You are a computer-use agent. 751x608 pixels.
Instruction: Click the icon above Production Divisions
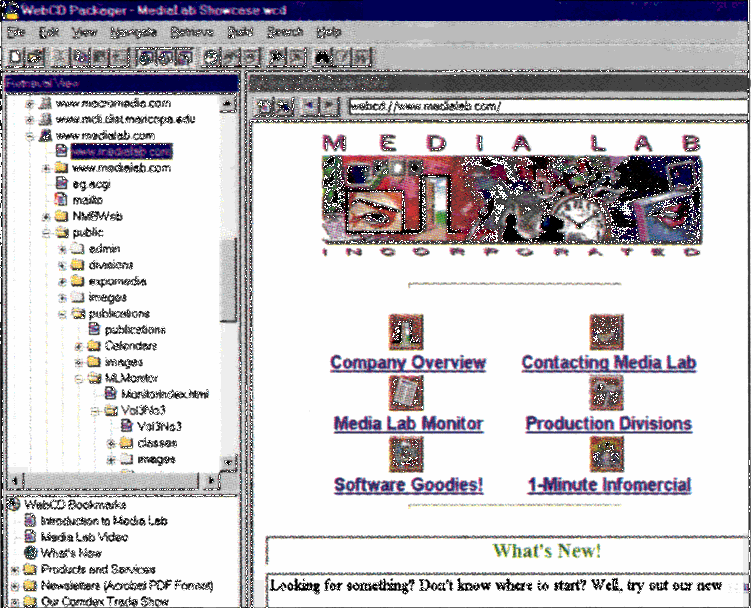606,393
